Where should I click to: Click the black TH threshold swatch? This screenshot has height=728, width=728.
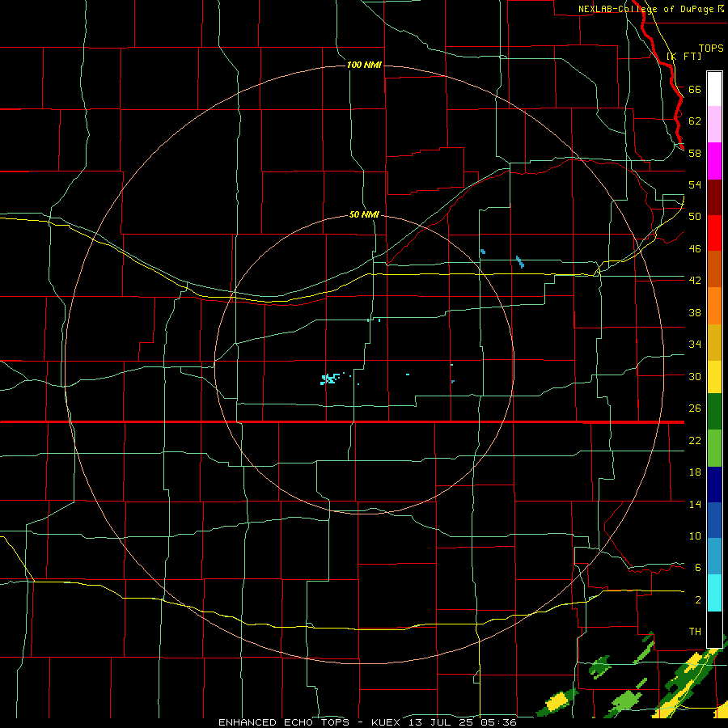click(714, 629)
